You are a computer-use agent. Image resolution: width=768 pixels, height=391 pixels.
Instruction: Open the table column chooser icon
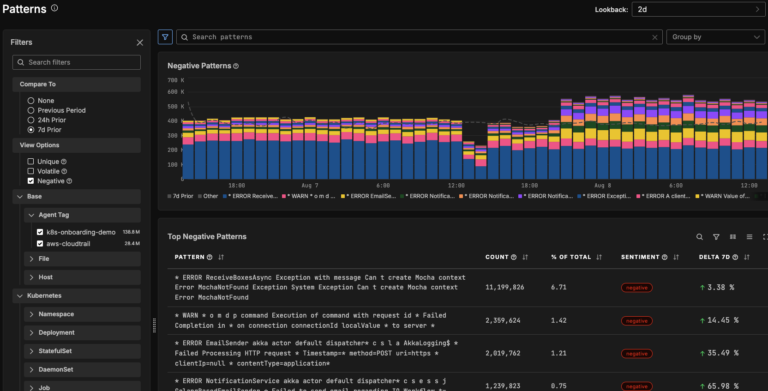click(733, 237)
